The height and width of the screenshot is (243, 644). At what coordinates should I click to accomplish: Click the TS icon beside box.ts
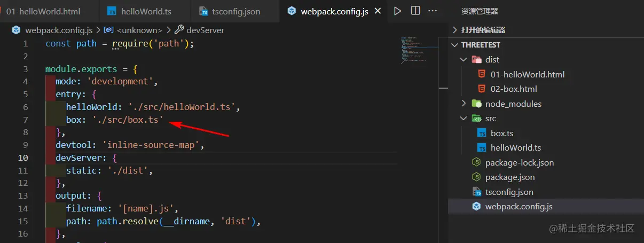[x=481, y=133]
